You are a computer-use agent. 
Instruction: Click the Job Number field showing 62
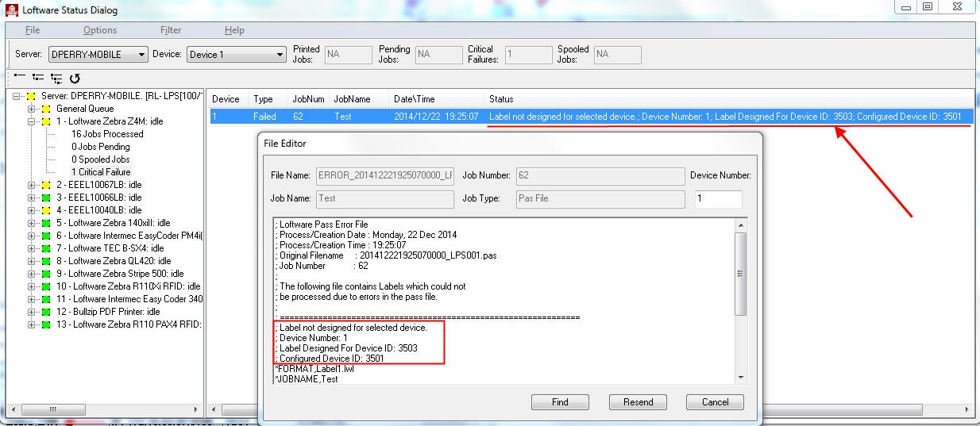[600, 175]
